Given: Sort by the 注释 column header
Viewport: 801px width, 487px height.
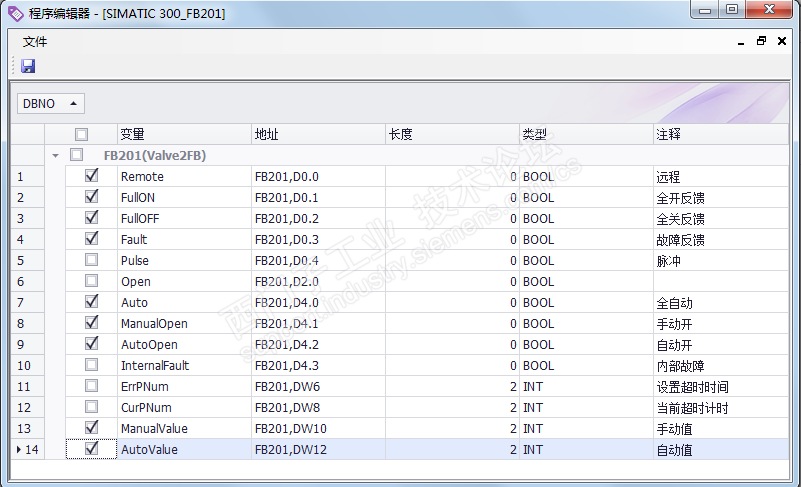Looking at the screenshot, I should [x=721, y=134].
